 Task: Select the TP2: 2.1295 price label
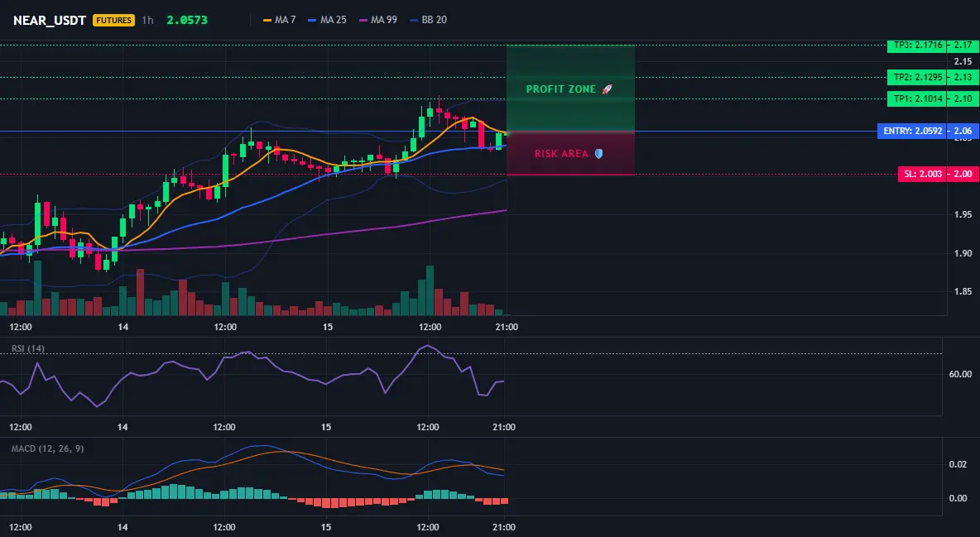pos(917,78)
